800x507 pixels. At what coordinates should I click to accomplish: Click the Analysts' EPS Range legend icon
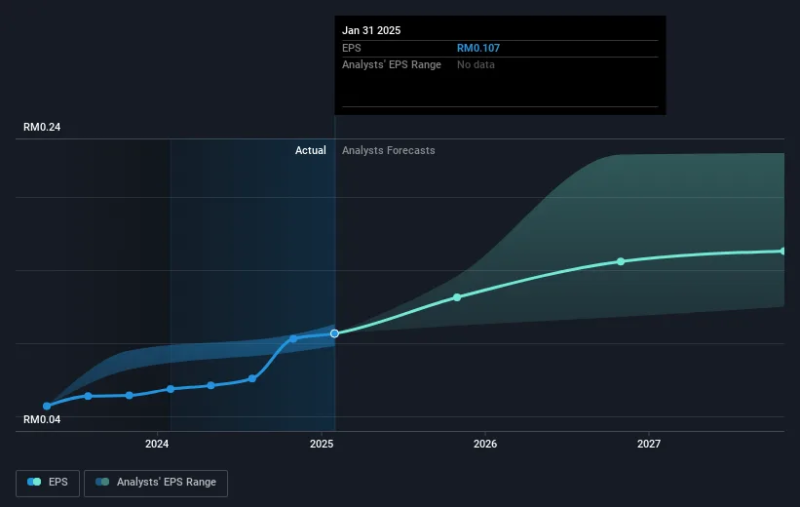click(102, 482)
